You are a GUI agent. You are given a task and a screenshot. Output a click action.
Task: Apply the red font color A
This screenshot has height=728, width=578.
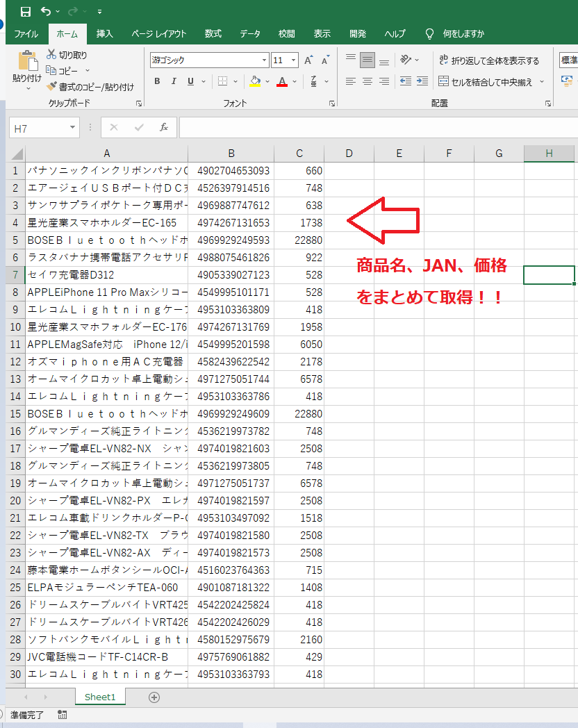[282, 81]
